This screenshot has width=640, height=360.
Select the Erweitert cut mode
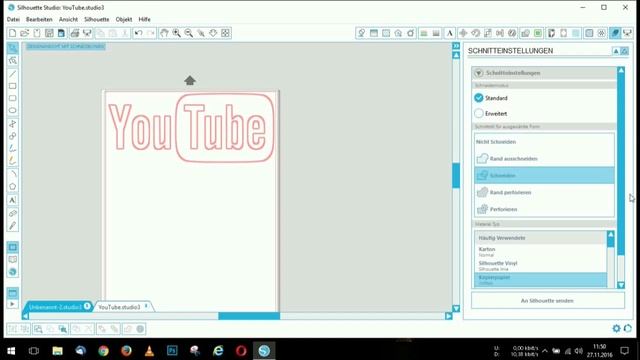point(479,113)
